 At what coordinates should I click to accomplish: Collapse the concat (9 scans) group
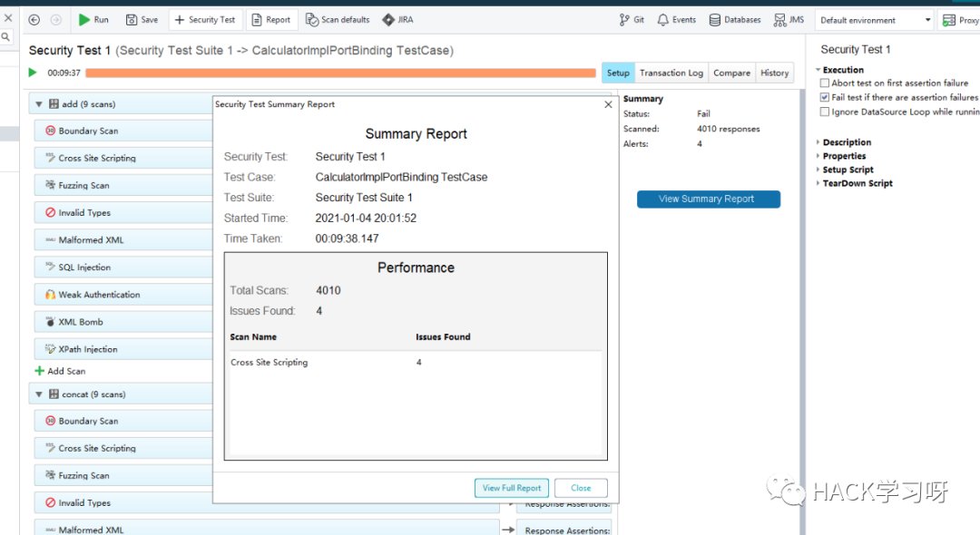39,394
